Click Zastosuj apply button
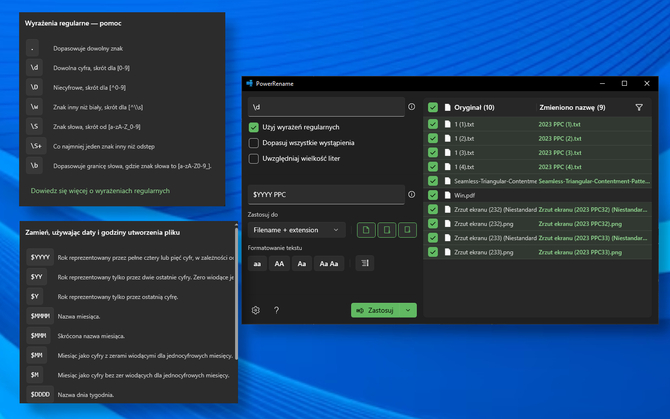Screen dimensions: 670x419 376,310
